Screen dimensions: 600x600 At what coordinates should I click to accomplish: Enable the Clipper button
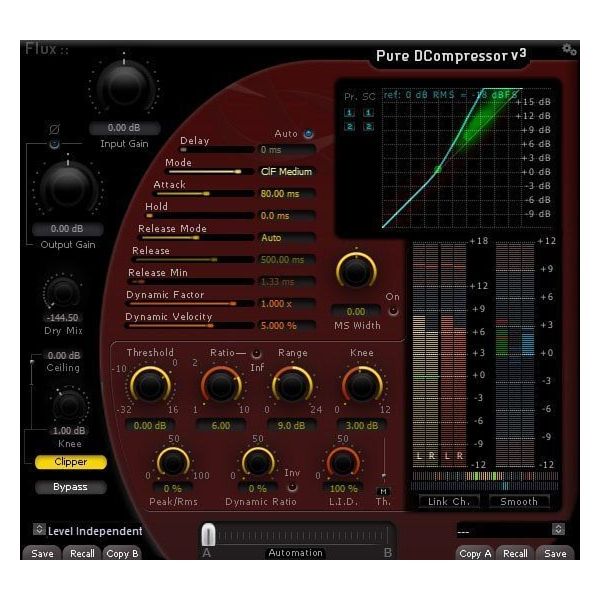70,462
